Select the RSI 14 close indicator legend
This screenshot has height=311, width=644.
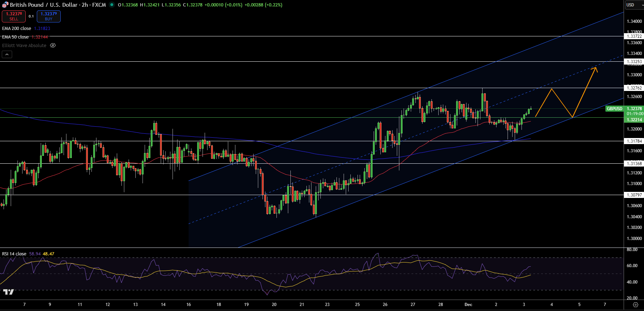(x=14, y=254)
